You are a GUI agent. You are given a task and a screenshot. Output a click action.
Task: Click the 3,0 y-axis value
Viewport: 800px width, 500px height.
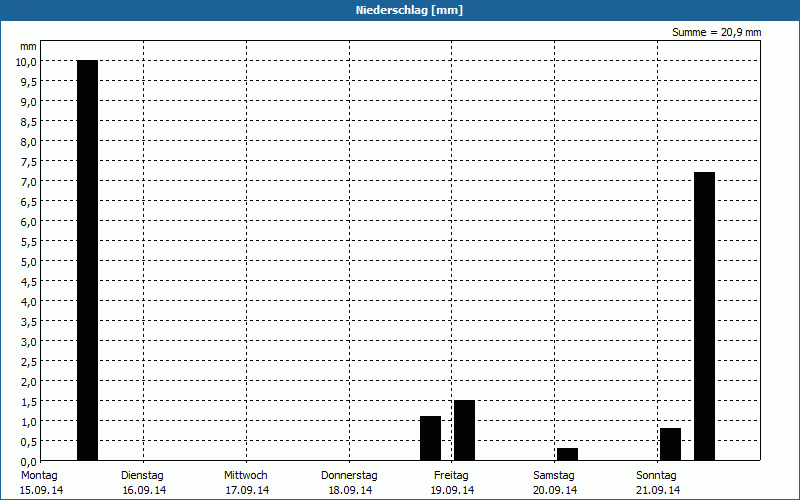click(29, 341)
